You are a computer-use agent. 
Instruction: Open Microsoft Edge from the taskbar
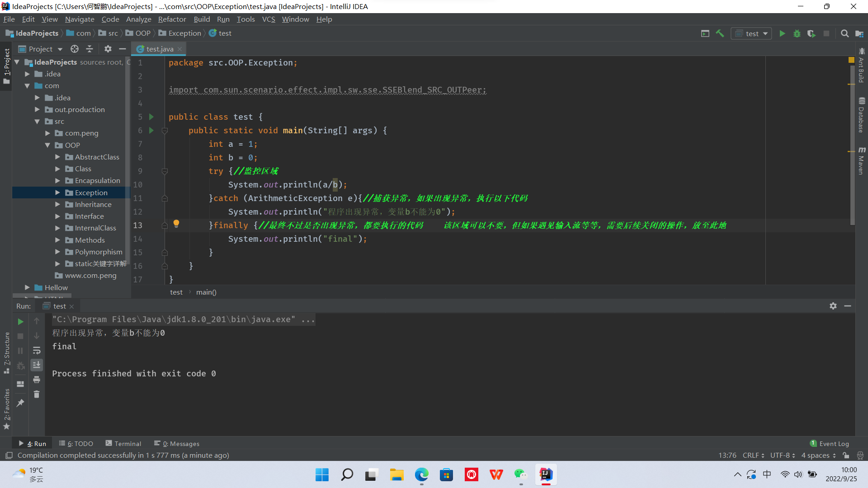(x=421, y=474)
